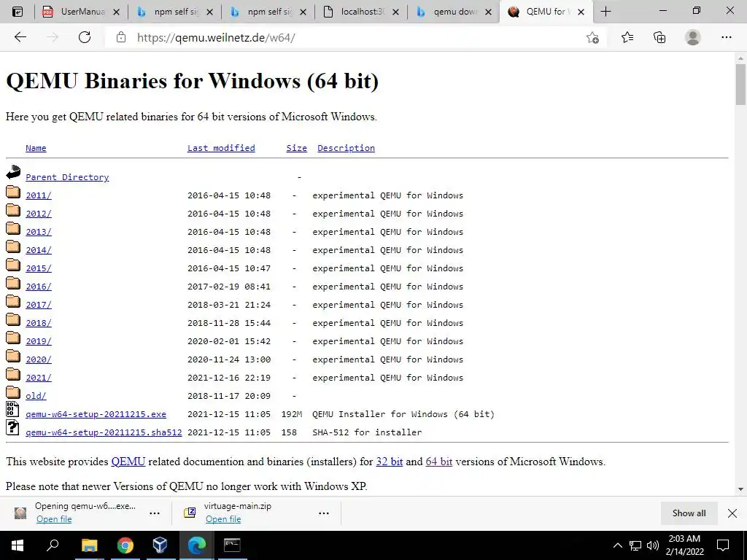Open the user profile avatar

tap(693, 37)
